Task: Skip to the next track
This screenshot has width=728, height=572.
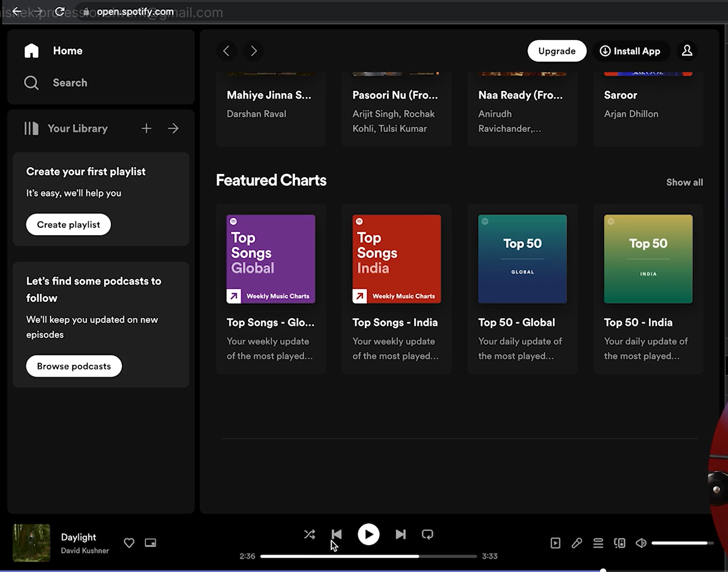Action: pyautogui.click(x=401, y=535)
